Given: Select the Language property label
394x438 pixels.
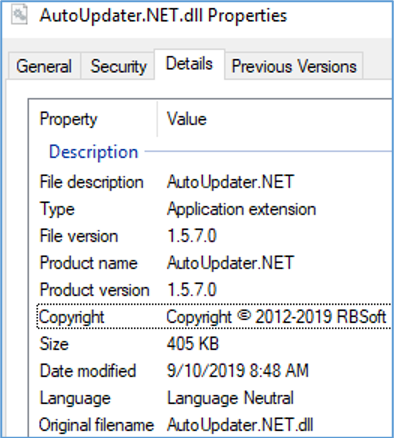Looking at the screenshot, I should click(75, 399).
